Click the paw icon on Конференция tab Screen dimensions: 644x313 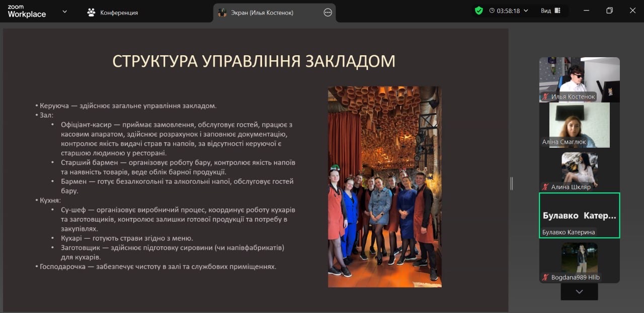(x=91, y=13)
